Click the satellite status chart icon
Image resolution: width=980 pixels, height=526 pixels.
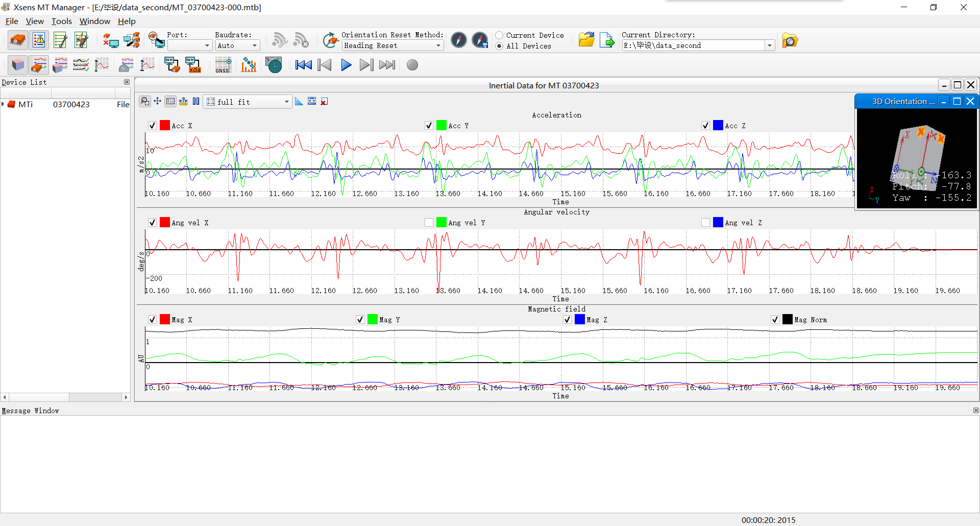(x=249, y=65)
